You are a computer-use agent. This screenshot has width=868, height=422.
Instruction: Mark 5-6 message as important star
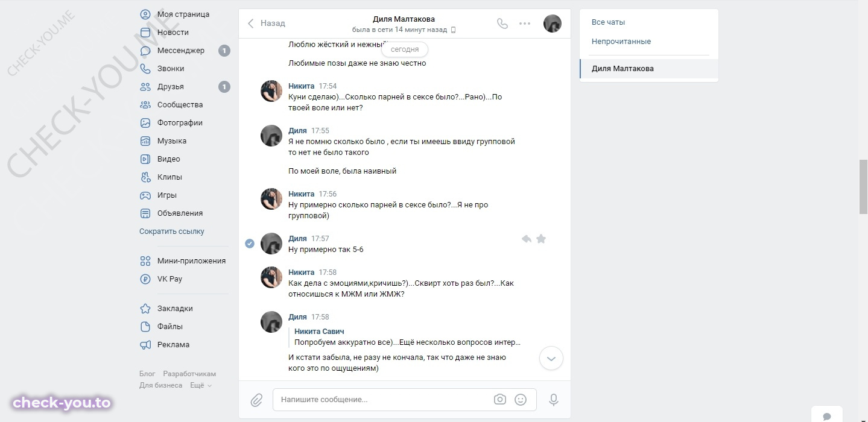541,239
